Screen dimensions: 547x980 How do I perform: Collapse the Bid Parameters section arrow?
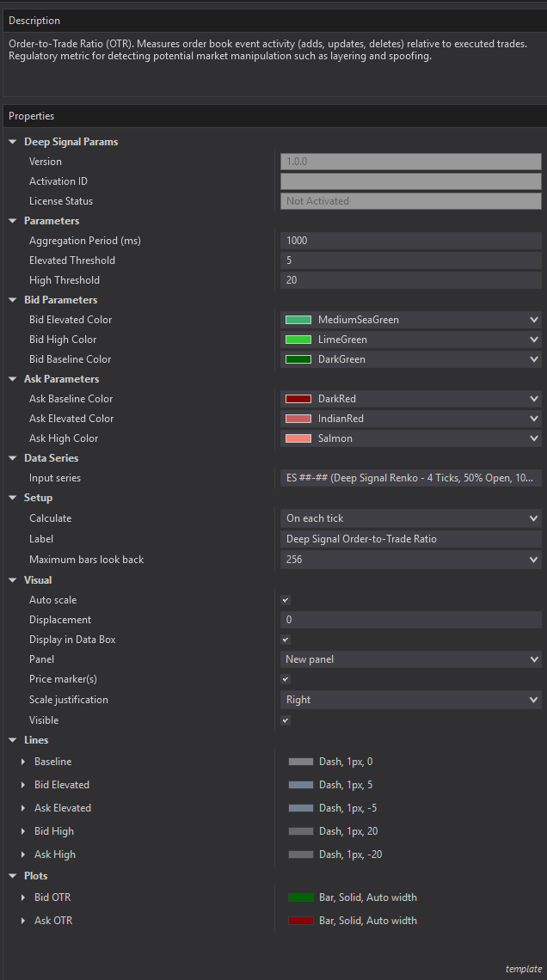(13, 300)
